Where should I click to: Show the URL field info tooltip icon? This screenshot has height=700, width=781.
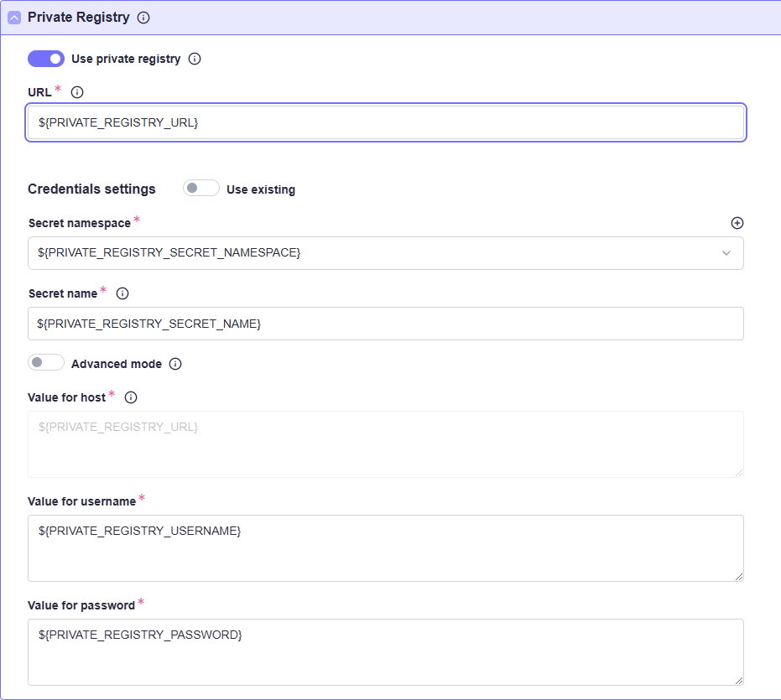[x=77, y=92]
